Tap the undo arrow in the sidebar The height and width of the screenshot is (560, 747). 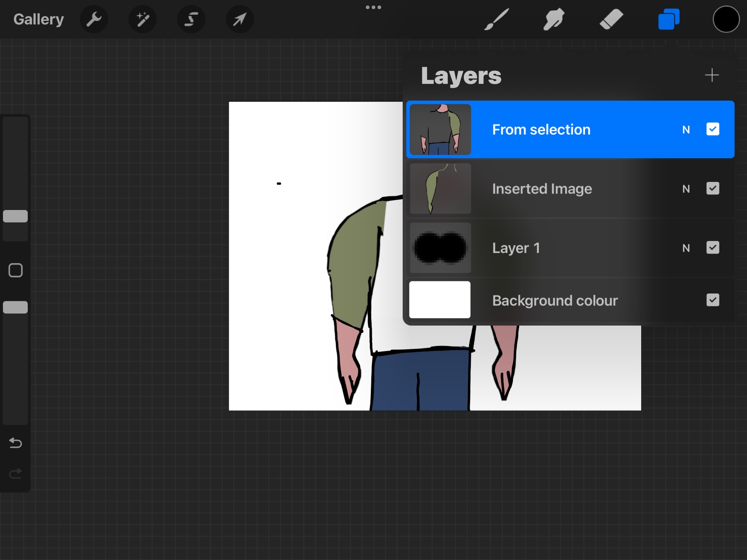click(15, 443)
